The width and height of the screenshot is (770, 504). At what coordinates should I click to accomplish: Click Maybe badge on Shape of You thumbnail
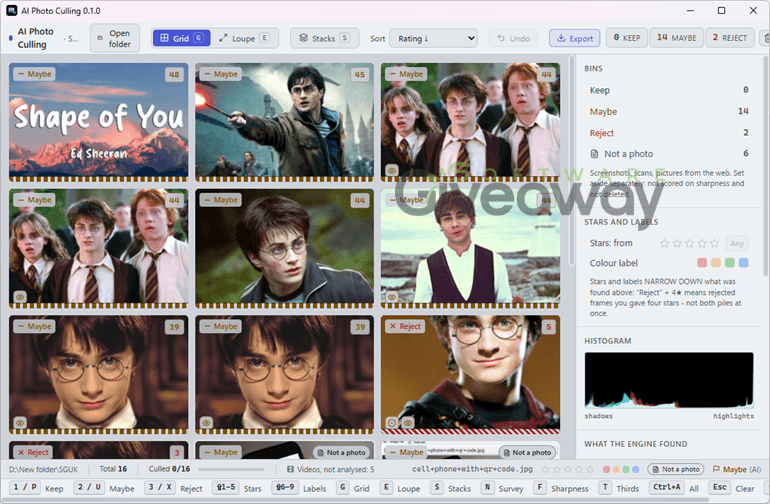pos(34,74)
